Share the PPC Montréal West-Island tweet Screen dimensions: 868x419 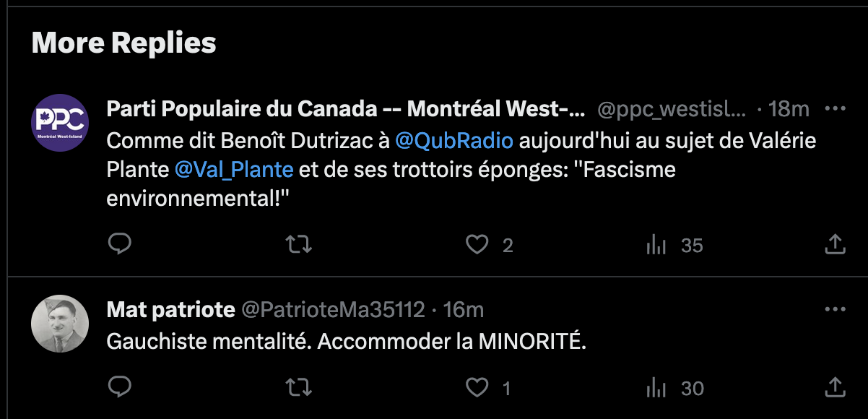pos(835,245)
